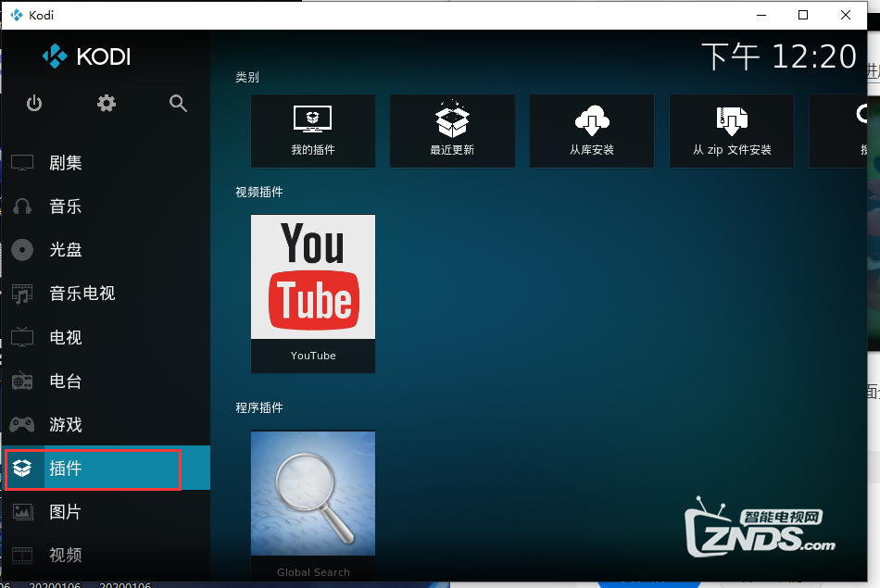Open settings via the gear icon

pos(107,104)
